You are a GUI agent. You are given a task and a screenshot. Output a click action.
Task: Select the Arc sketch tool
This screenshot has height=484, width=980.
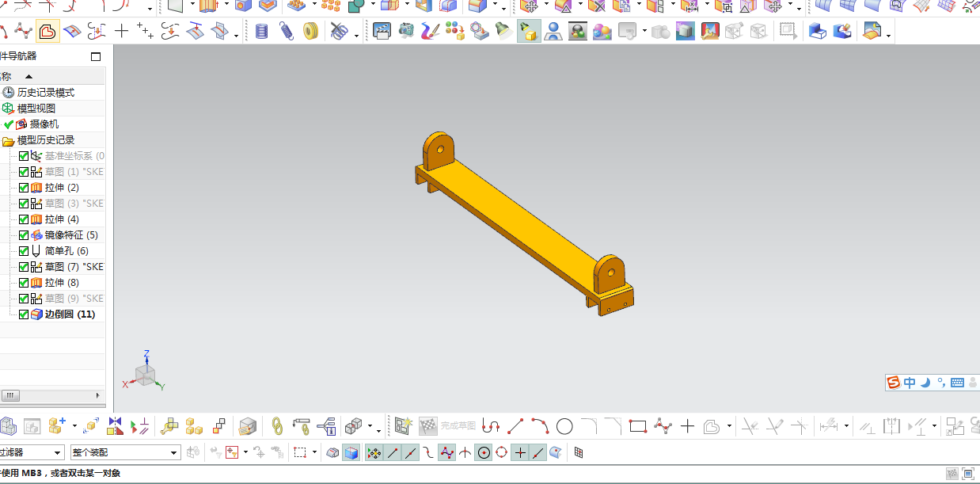coord(540,426)
